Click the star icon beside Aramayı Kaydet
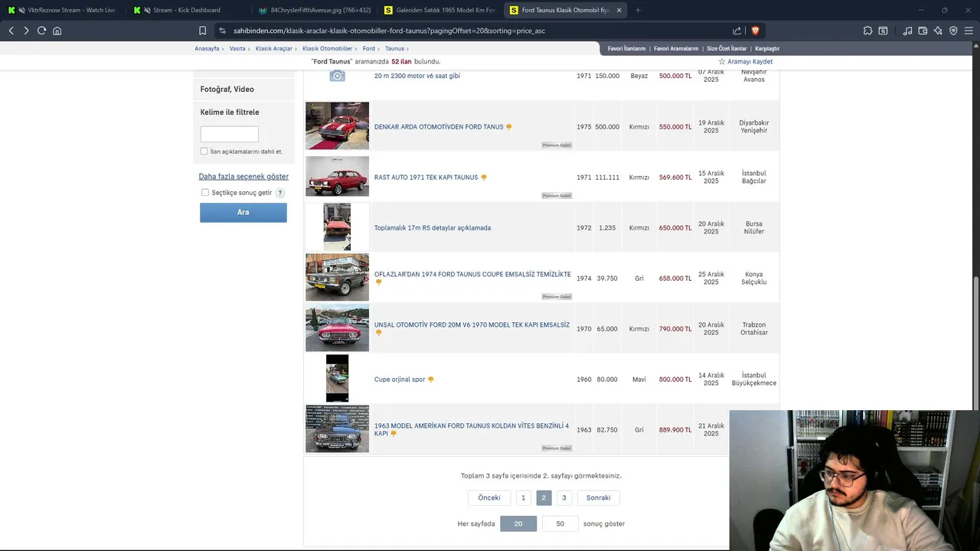Image resolution: width=980 pixels, height=551 pixels. click(721, 61)
